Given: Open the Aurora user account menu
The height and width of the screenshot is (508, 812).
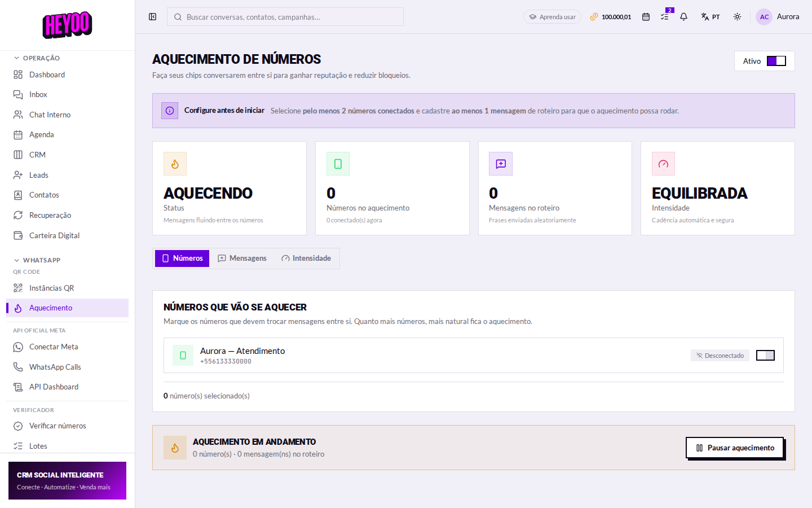Looking at the screenshot, I should click(x=778, y=17).
